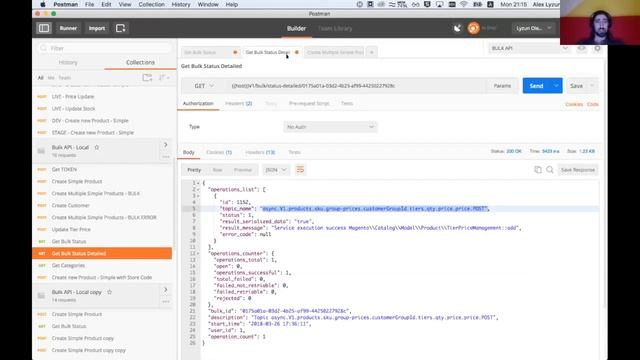The height and width of the screenshot is (360, 640).
Task: Open the Builder tab
Action: pyautogui.click(x=296, y=28)
